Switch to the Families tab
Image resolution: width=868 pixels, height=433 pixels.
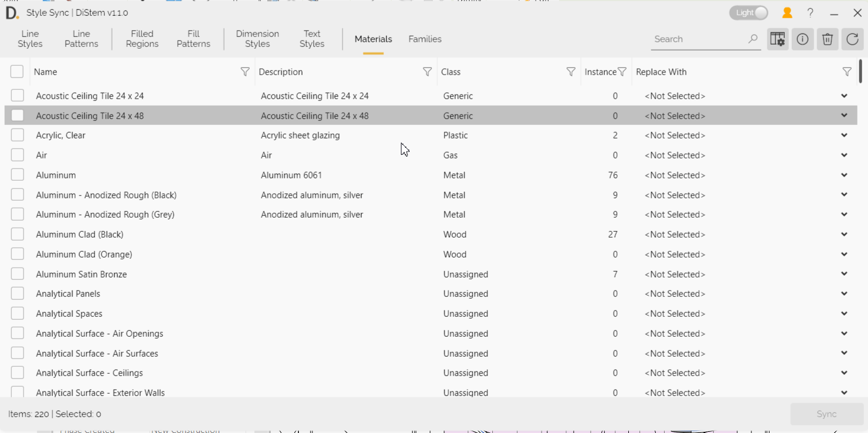coord(425,39)
